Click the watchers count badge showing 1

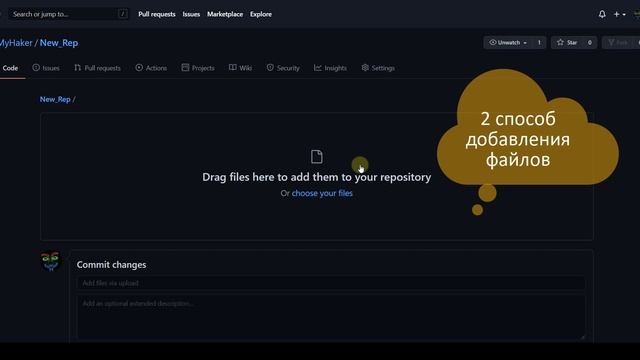tap(539, 42)
